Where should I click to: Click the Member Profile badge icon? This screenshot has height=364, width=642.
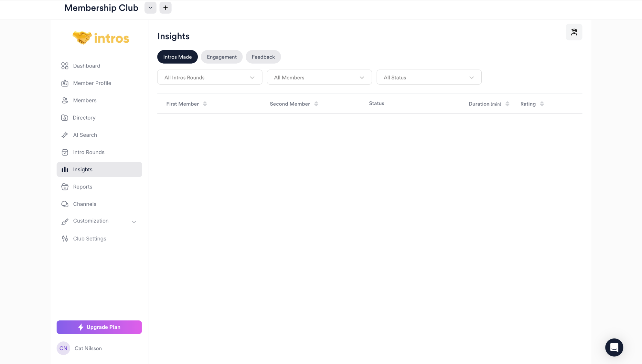(65, 83)
